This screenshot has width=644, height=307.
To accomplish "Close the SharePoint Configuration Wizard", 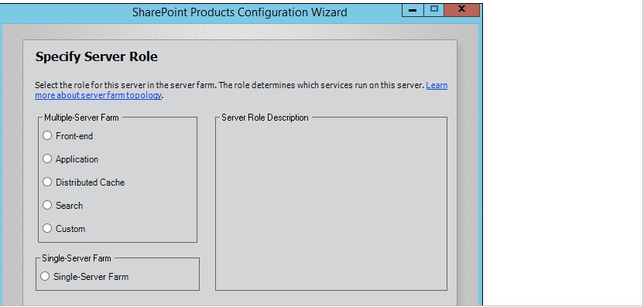I will pyautogui.click(x=461, y=10).
